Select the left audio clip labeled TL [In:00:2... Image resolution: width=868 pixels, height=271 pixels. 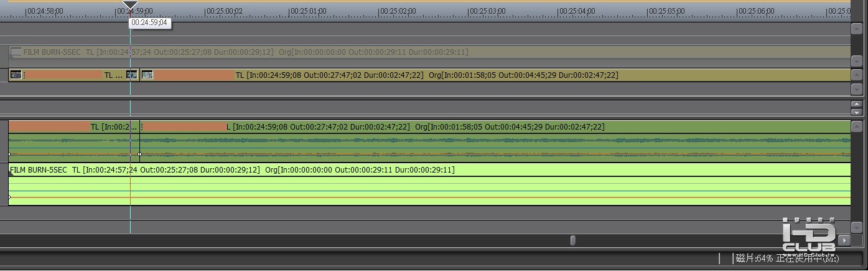74,141
